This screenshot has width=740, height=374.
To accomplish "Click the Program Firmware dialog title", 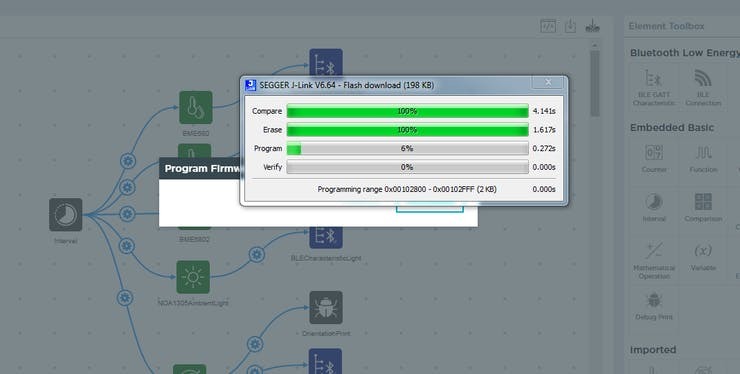I will tap(203, 169).
